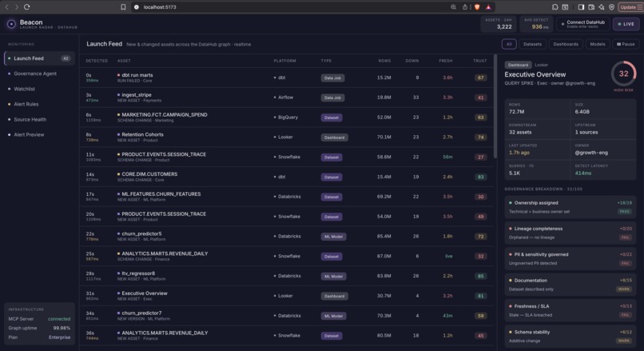Open Brave Shields lion icon

click(477, 7)
